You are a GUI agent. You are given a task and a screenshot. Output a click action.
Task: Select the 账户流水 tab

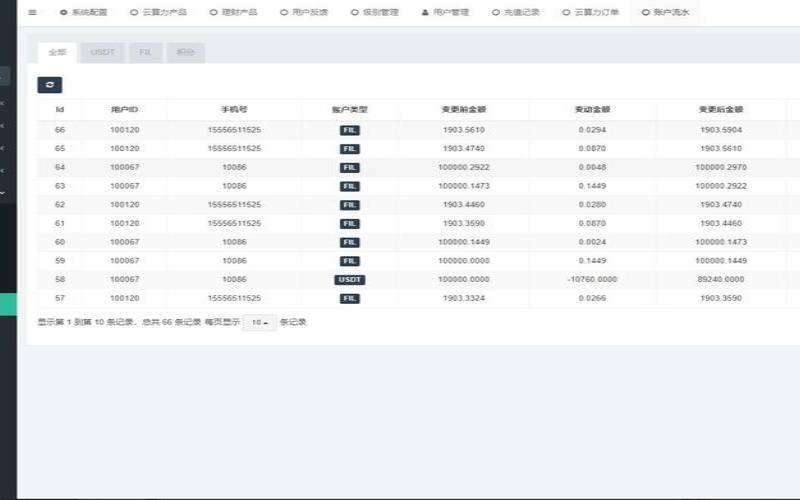click(x=665, y=12)
